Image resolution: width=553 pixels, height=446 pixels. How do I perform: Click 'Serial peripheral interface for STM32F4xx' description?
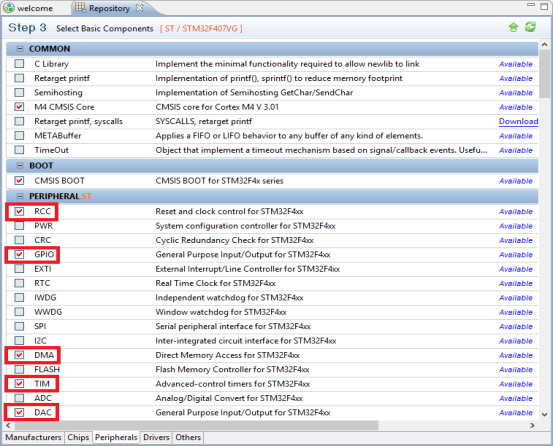pyautogui.click(x=233, y=326)
